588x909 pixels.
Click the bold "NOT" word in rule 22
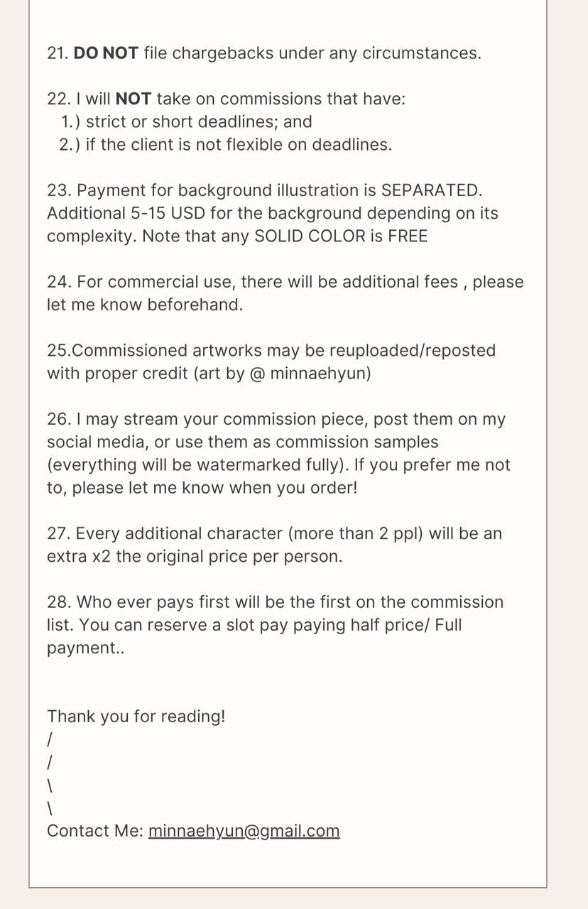pyautogui.click(x=133, y=99)
